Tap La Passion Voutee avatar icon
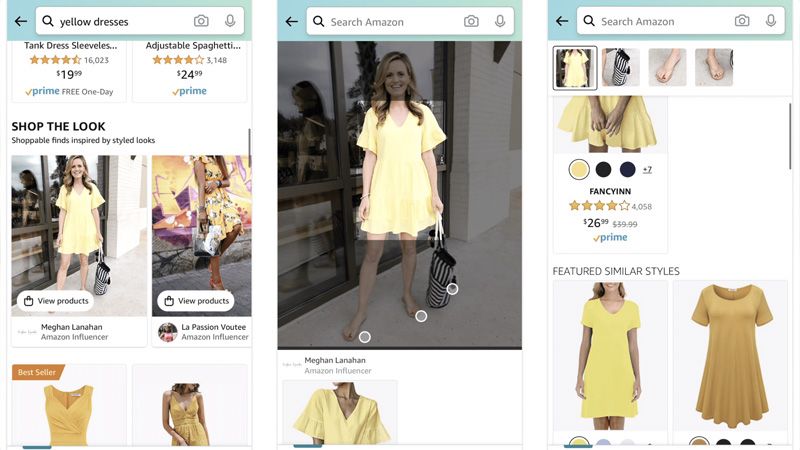 click(167, 332)
